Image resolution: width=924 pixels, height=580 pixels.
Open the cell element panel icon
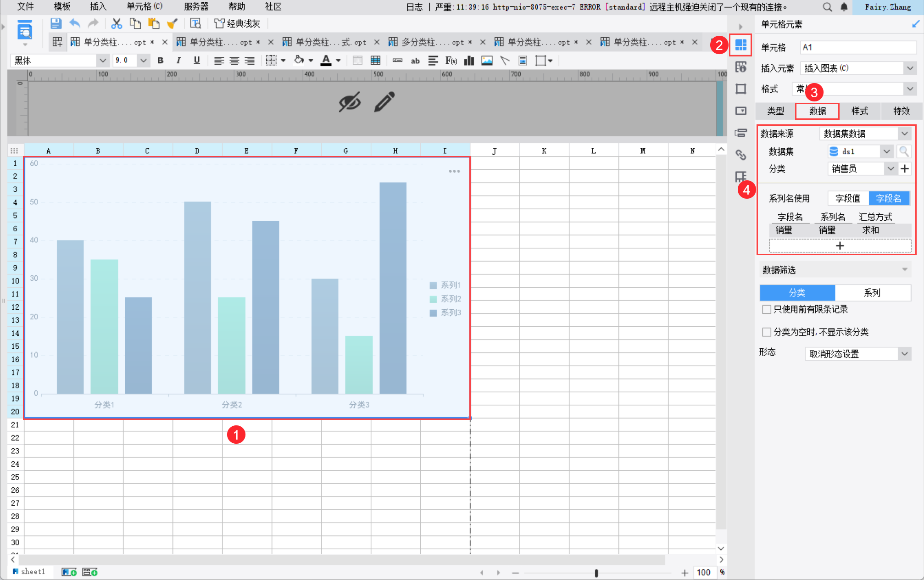(x=740, y=45)
